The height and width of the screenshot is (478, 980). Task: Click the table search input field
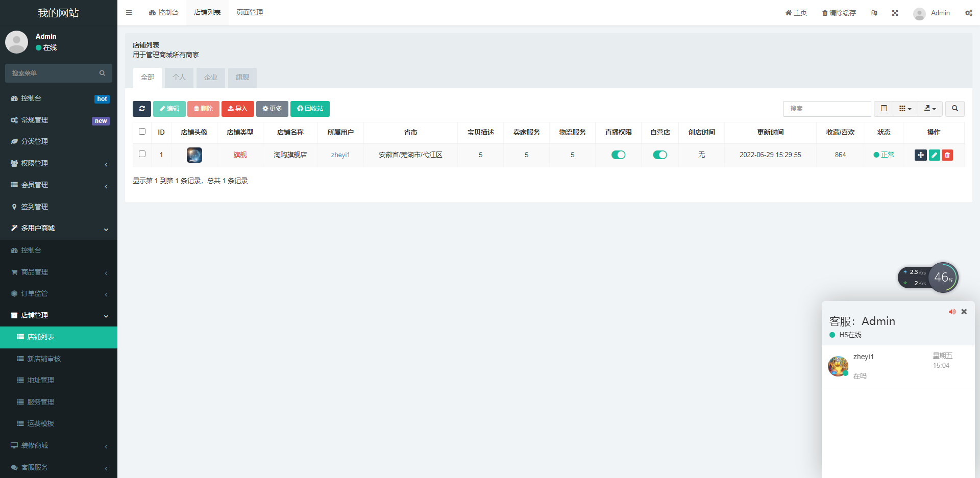(x=826, y=109)
